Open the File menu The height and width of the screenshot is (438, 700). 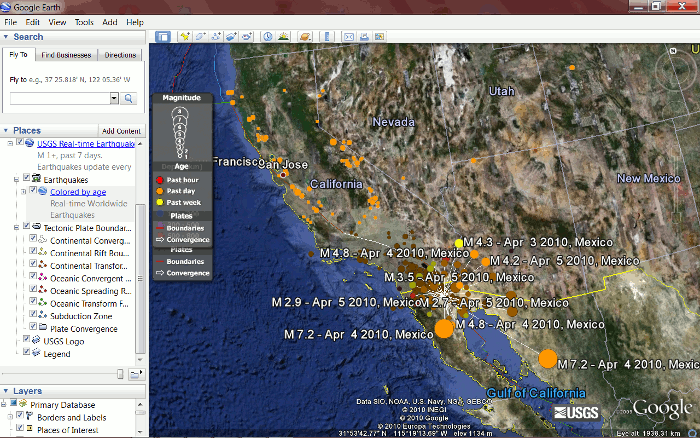point(10,22)
